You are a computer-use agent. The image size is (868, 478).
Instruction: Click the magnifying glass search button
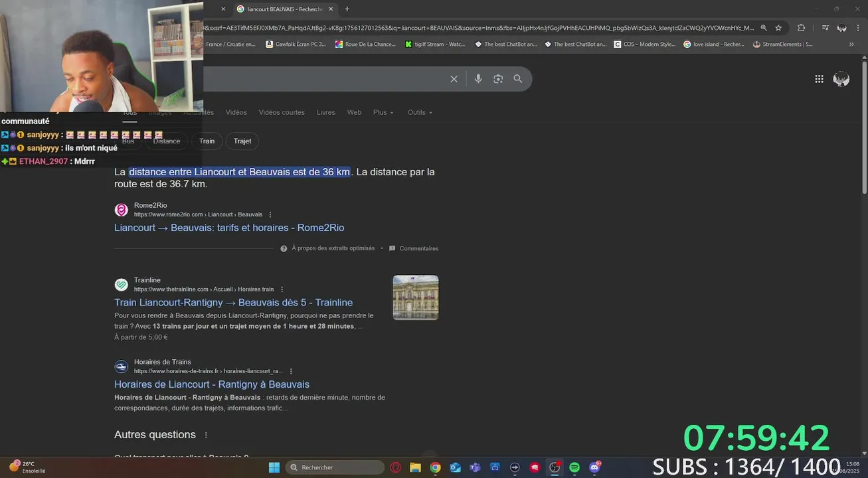coord(518,79)
